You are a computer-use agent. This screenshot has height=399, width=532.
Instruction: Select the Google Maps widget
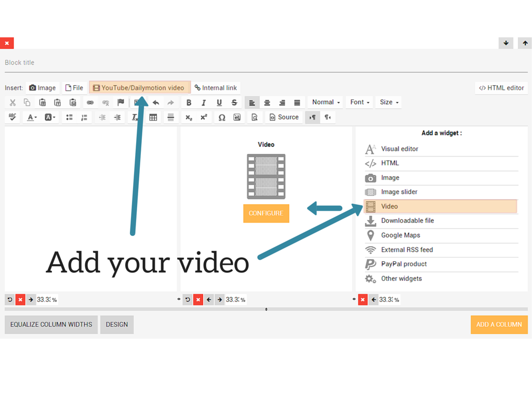click(400, 235)
